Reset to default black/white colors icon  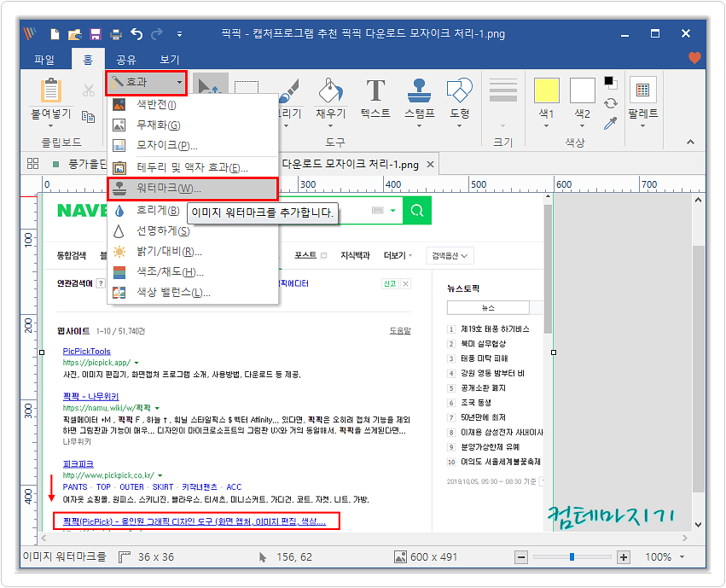click(611, 83)
